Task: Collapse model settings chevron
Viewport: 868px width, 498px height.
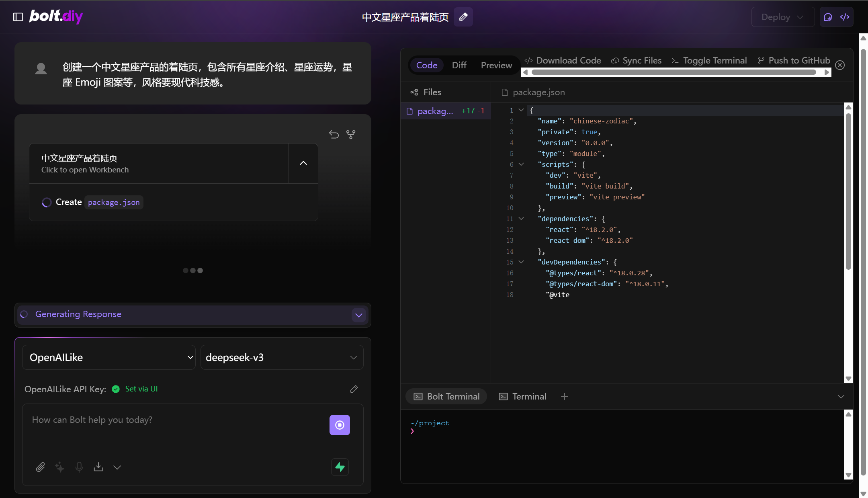Action: coord(117,467)
